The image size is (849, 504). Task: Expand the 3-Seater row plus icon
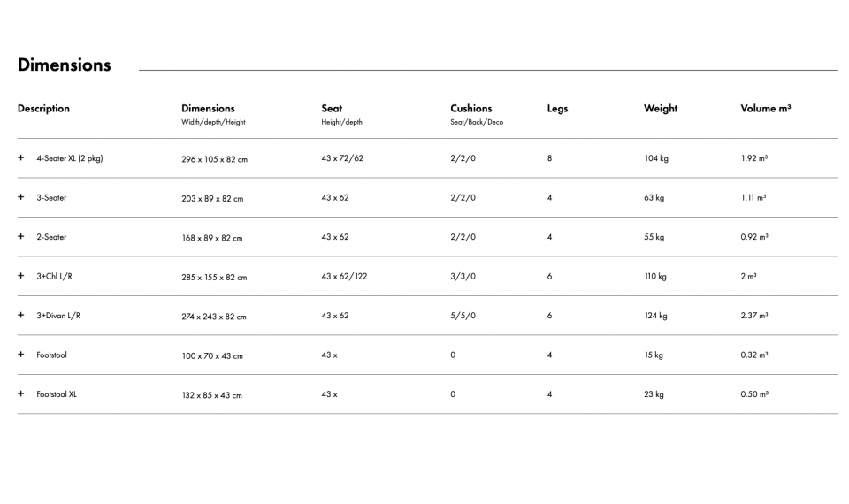(x=20, y=197)
